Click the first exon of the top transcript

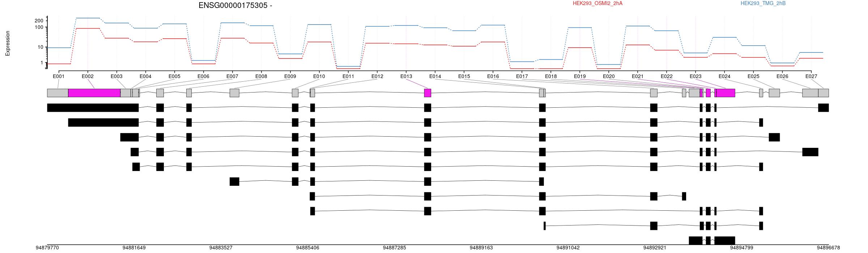point(93,108)
